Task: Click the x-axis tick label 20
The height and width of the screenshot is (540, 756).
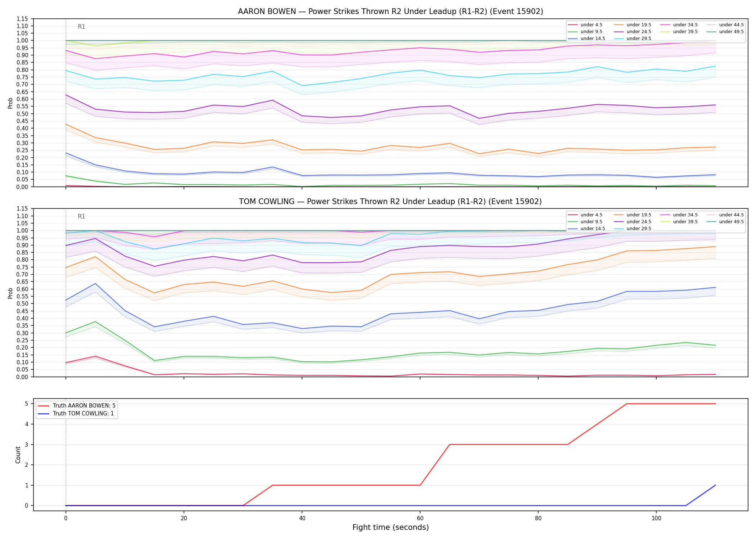Action: [184, 519]
